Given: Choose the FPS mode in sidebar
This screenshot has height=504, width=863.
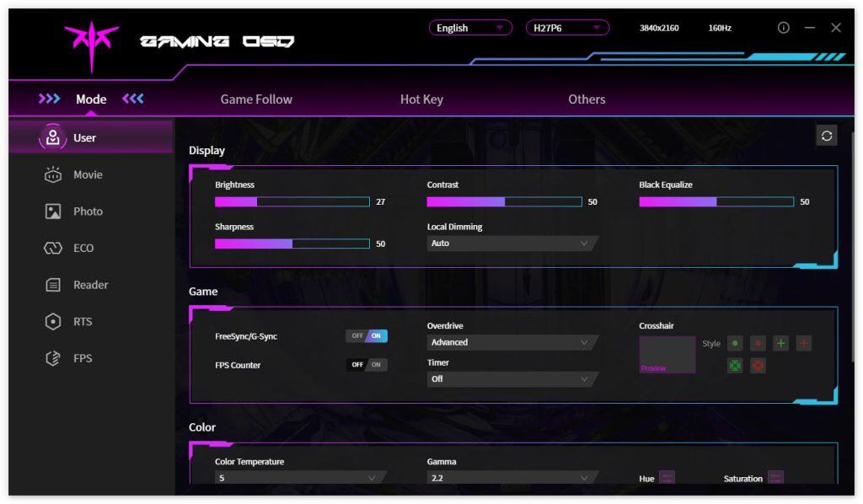Looking at the screenshot, I should [83, 358].
